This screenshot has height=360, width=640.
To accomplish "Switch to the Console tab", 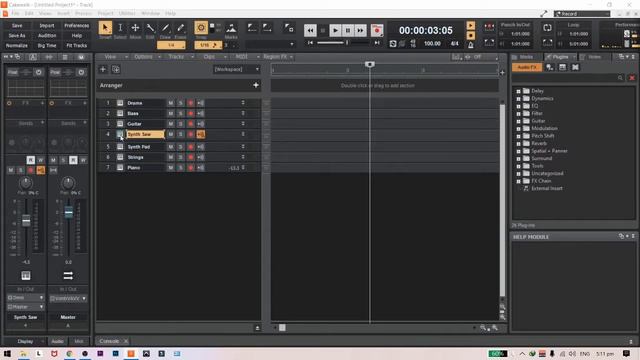I will click(x=109, y=341).
